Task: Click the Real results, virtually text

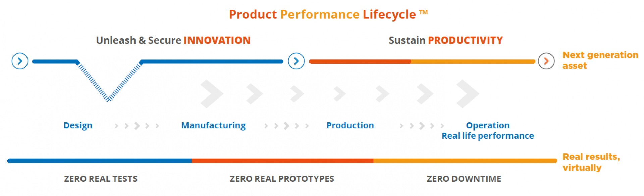Action: click(591, 162)
